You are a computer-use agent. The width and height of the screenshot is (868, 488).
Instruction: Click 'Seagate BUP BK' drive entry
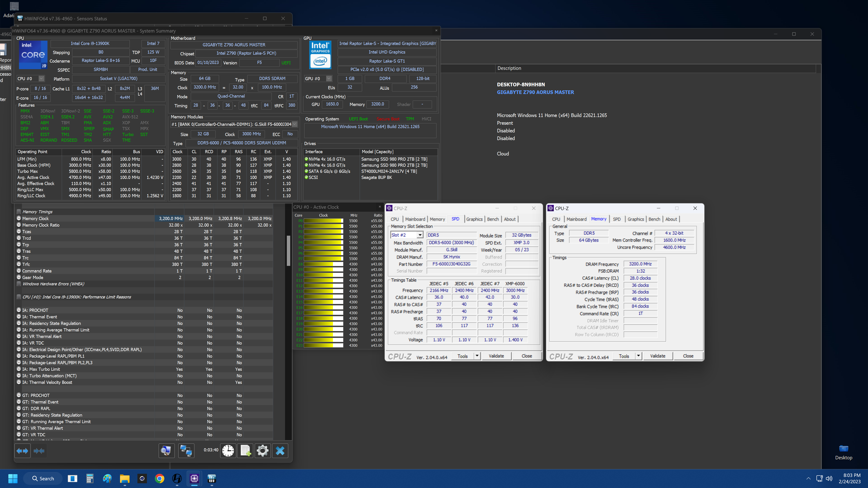(376, 177)
